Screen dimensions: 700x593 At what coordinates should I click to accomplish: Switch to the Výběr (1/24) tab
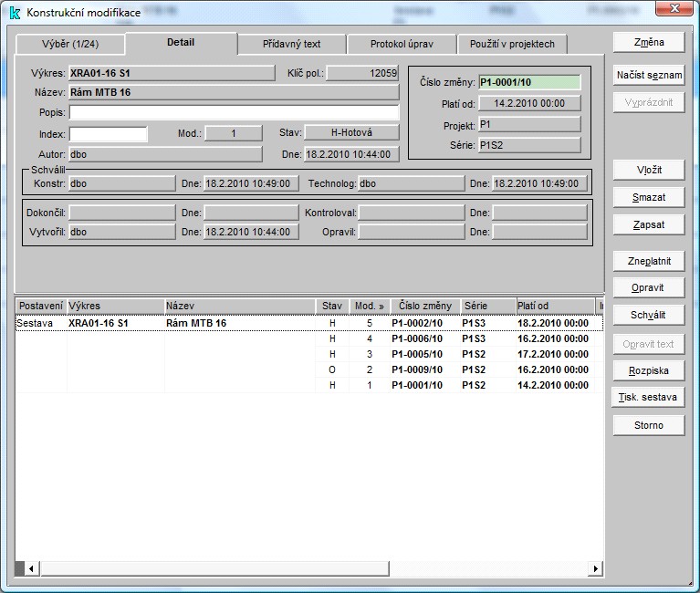pos(70,44)
